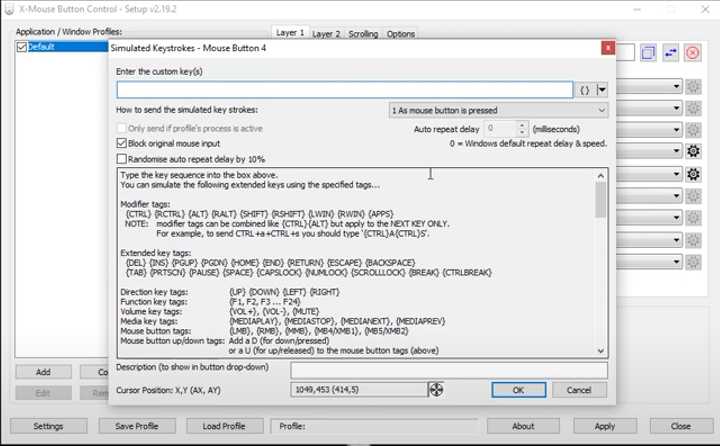Click the bottommost greyed gear icon in main window

click(x=693, y=262)
